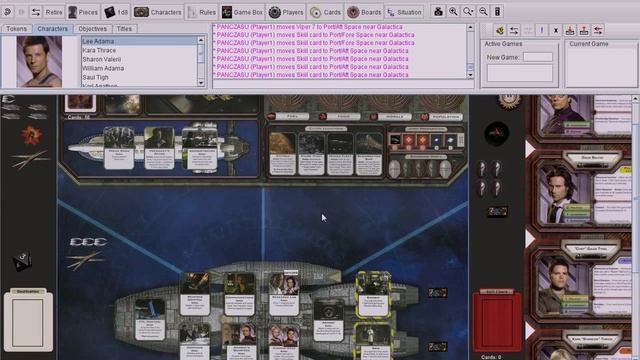Viewport: 640px width, 360px height.
Task: Click the first red ship server icon
Action: point(570,30)
